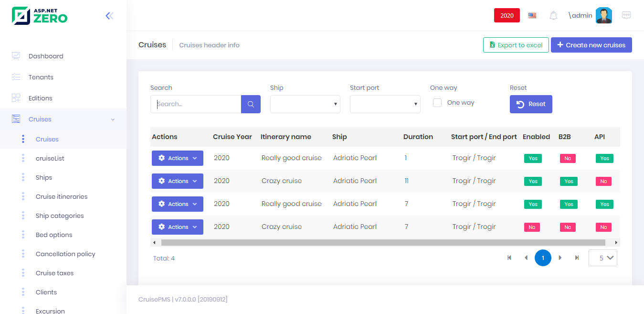The height and width of the screenshot is (314, 644).
Task: Open Actions dropdown for third row
Action: (178, 204)
